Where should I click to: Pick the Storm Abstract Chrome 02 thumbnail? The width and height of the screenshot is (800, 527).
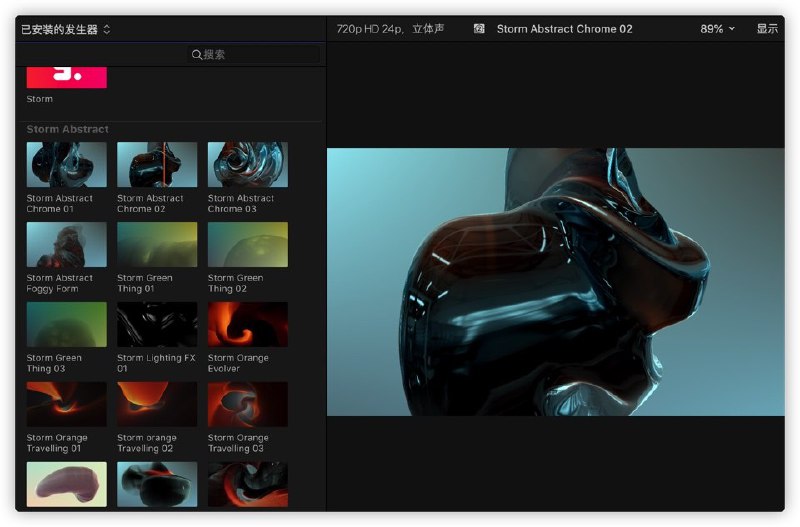pos(157,165)
